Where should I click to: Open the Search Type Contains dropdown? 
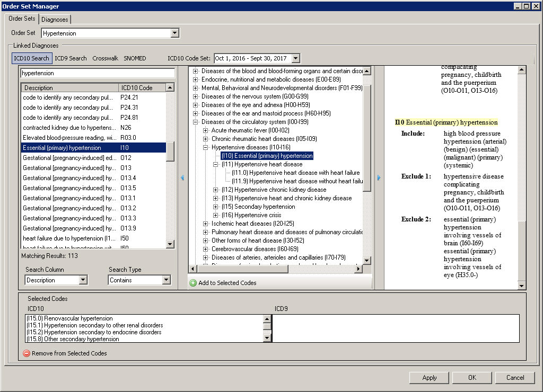tap(166, 280)
